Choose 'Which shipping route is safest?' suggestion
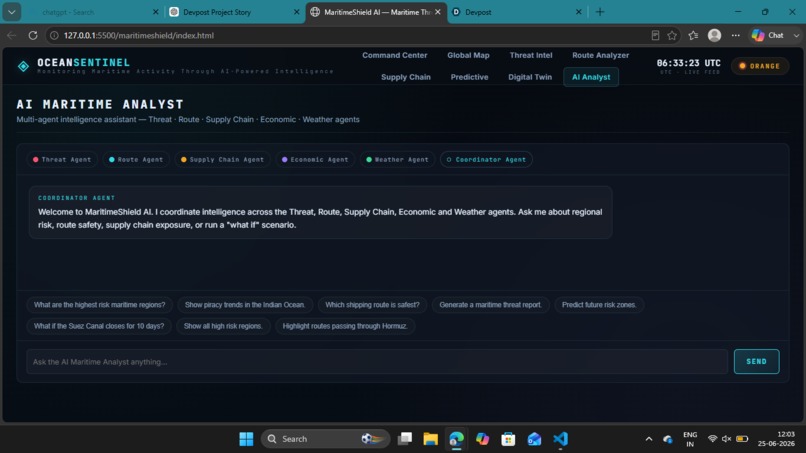The width and height of the screenshot is (806, 453). pos(372,305)
